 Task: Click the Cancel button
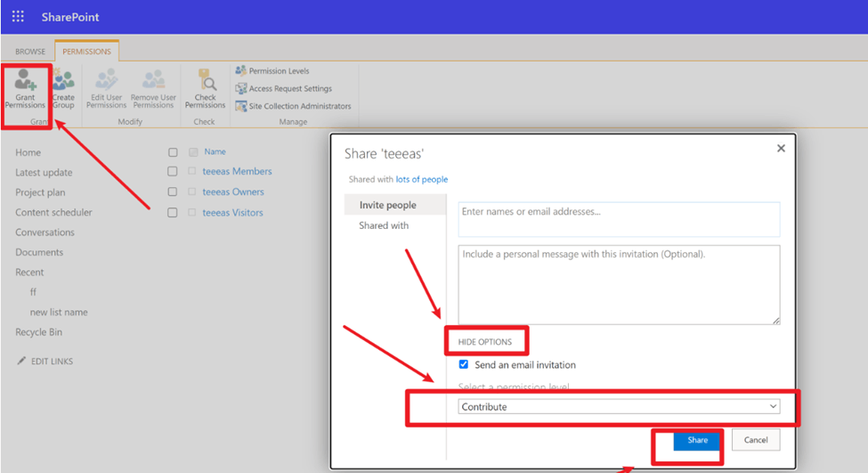pos(756,440)
